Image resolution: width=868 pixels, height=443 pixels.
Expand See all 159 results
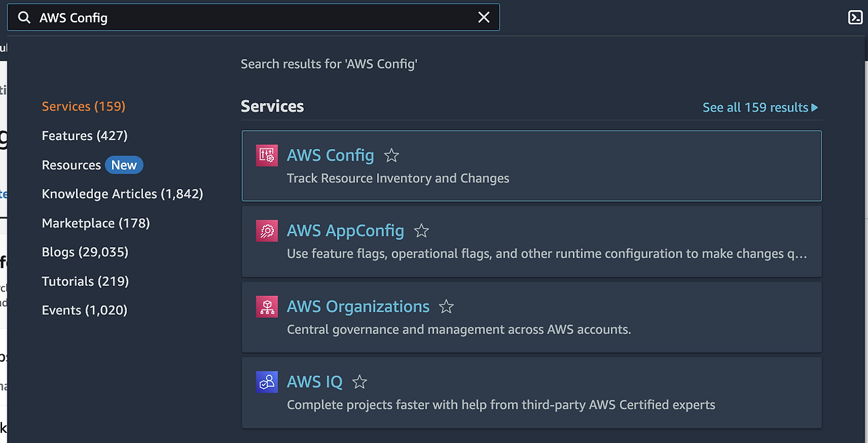click(x=760, y=108)
